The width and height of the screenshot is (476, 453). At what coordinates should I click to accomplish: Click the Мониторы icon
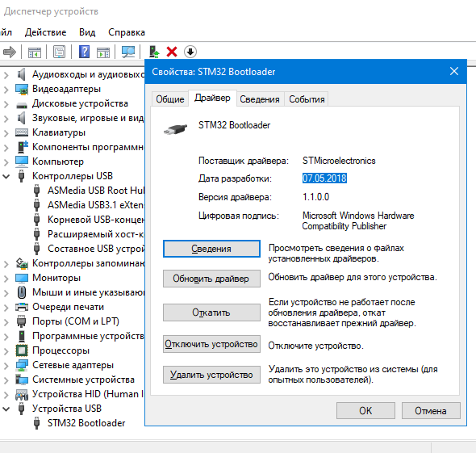[x=22, y=278]
